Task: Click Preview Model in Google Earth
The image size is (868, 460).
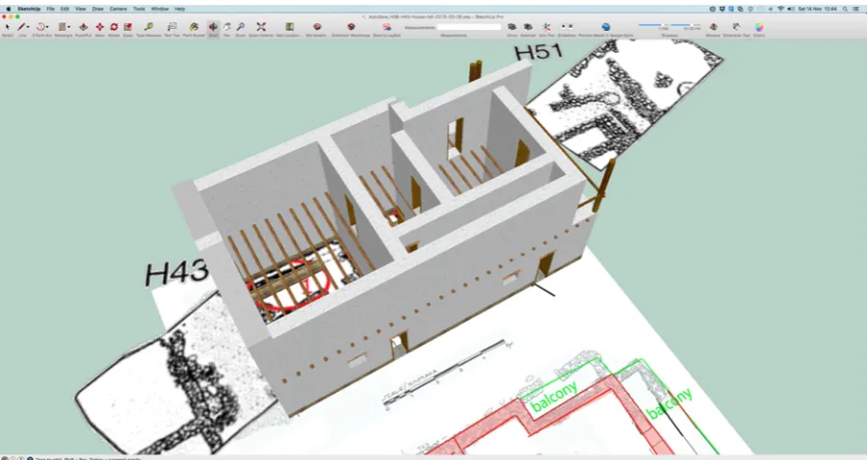Action: tap(606, 27)
